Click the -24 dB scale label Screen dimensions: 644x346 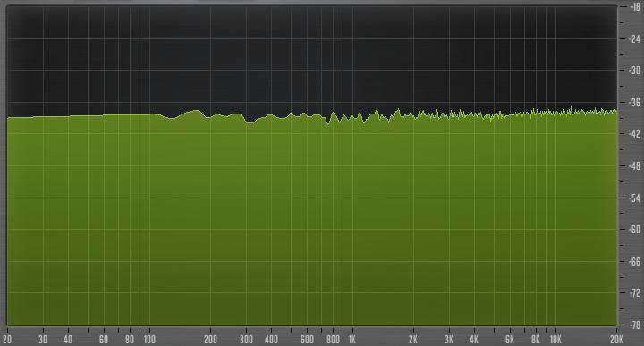(x=634, y=38)
